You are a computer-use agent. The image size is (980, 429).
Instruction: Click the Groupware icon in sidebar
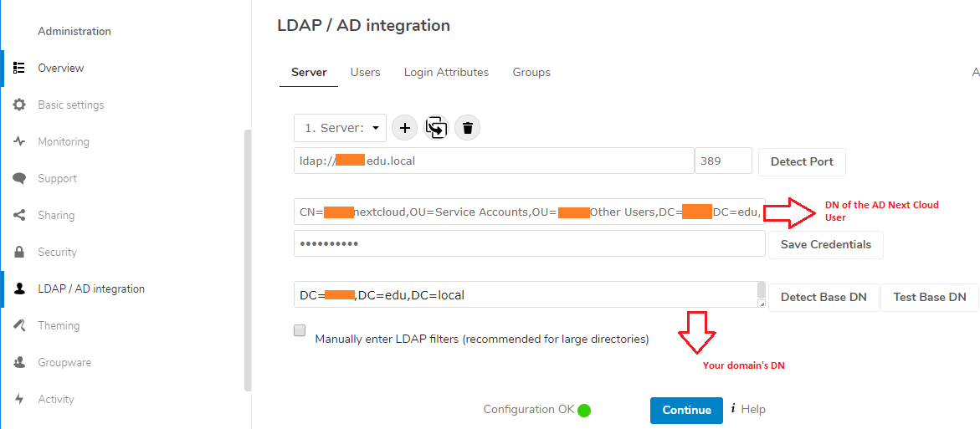coord(19,363)
